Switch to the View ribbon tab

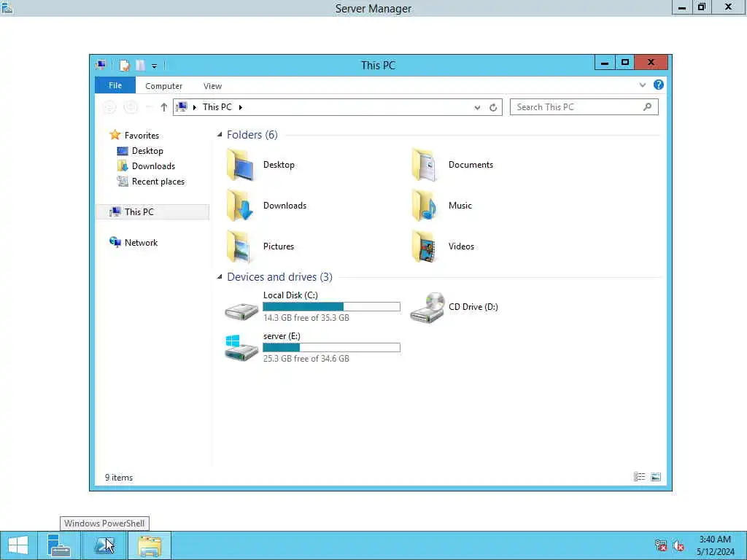212,86
